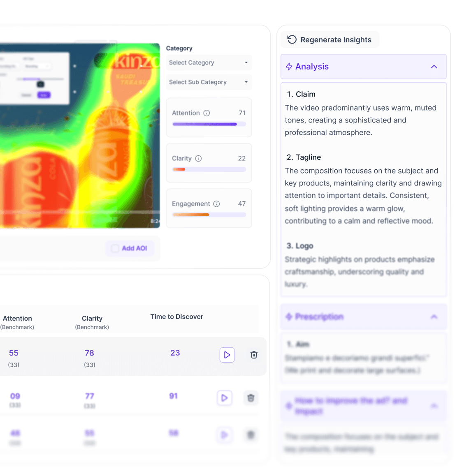Click the Prescription section header
Image resolution: width=464 pixels, height=476 pixels.
pos(363,317)
